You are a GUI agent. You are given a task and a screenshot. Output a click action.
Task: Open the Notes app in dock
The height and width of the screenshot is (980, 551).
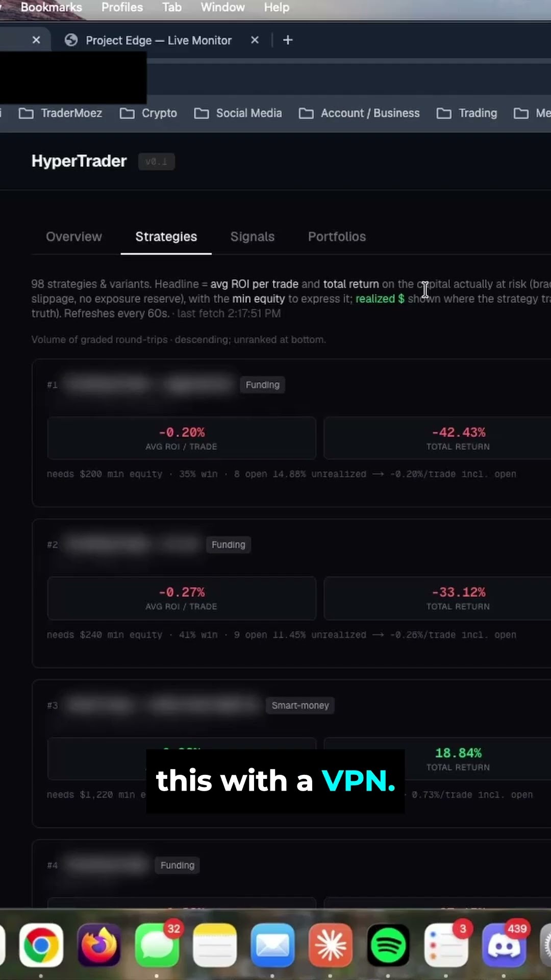point(215,945)
